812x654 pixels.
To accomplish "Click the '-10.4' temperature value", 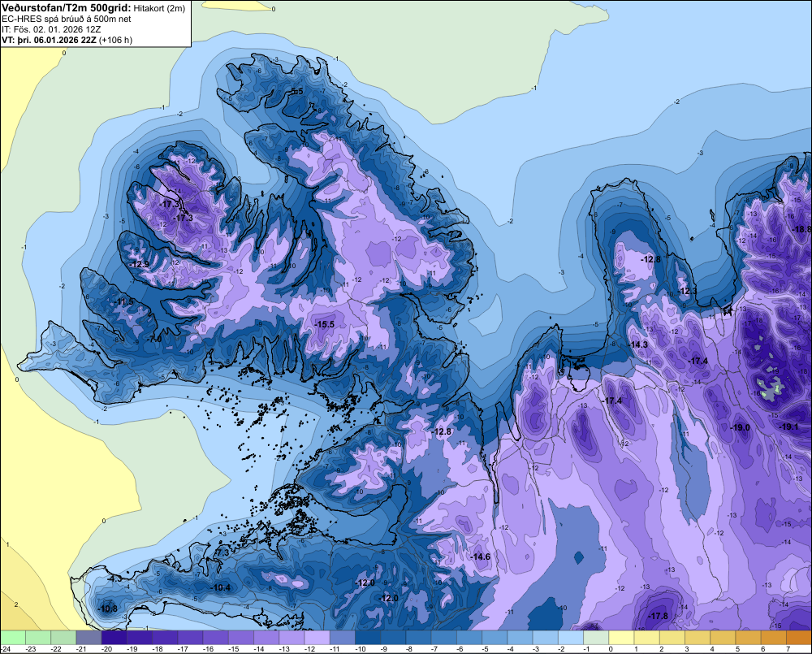I will (x=221, y=587).
